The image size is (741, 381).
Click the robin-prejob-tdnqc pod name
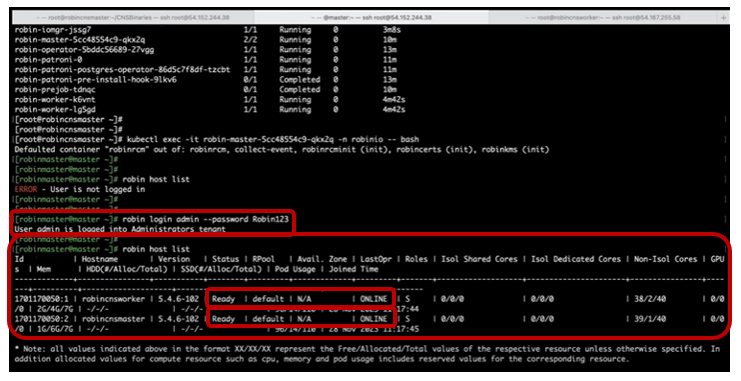coord(55,89)
